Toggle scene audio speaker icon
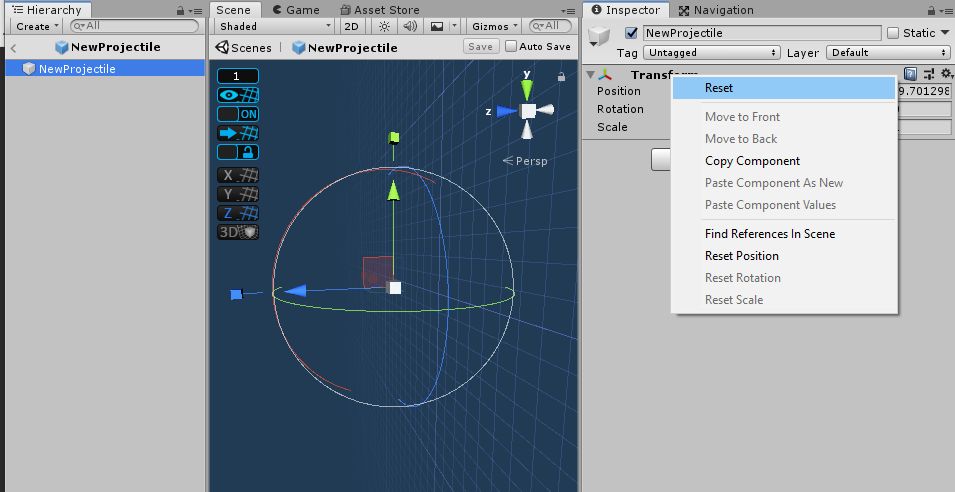This screenshot has height=492, width=955. pyautogui.click(x=410, y=26)
